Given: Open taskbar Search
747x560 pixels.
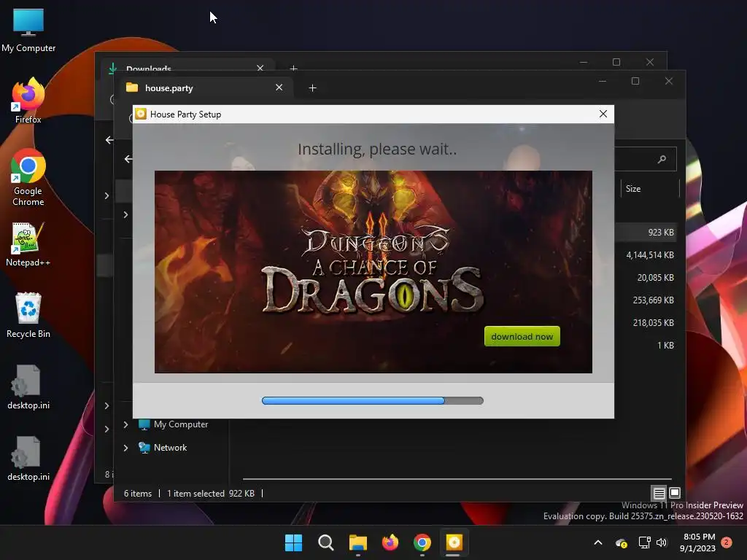Looking at the screenshot, I should point(326,542).
